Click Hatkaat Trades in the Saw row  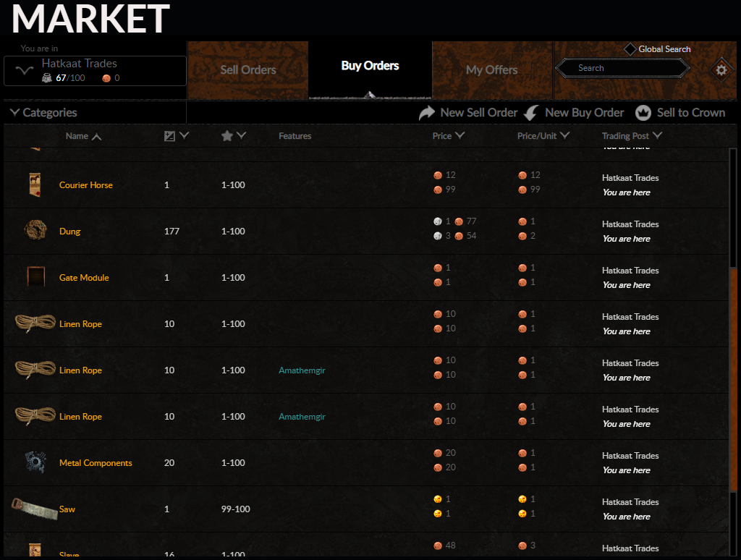click(630, 502)
